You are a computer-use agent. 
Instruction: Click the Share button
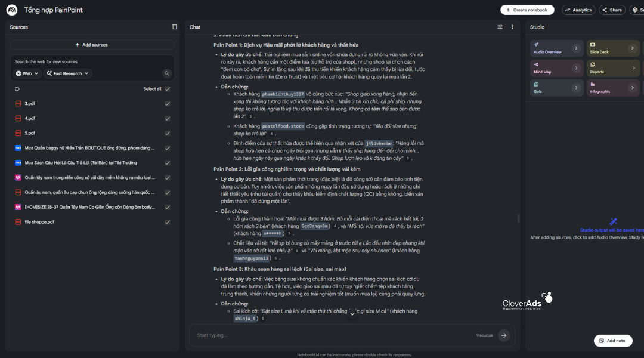coord(612,10)
